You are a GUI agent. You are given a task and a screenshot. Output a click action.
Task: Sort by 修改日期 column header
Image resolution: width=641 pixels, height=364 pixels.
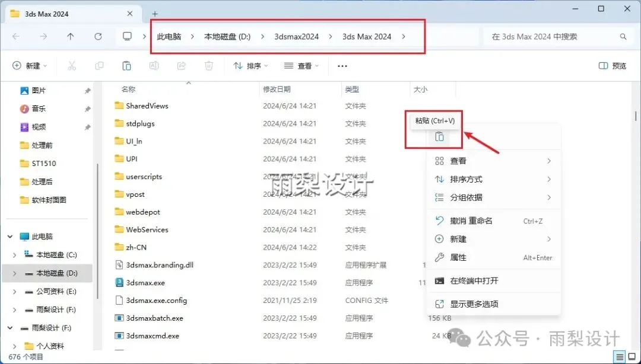click(x=277, y=89)
